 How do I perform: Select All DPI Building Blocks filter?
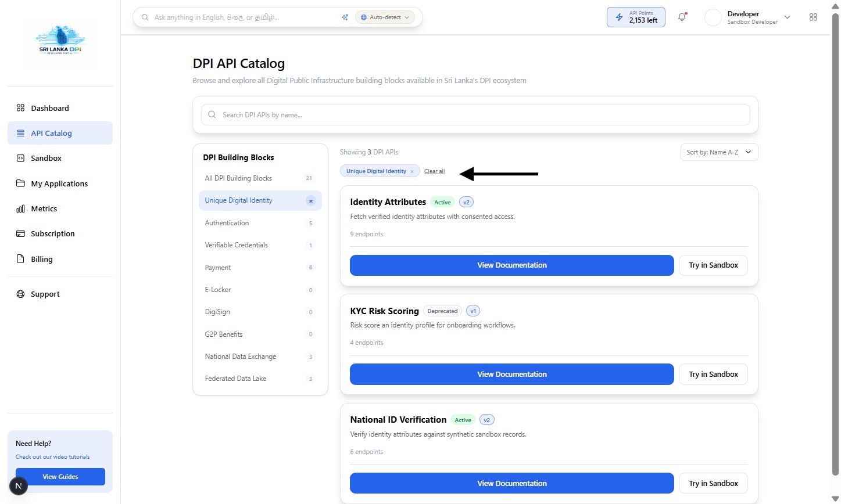point(260,178)
